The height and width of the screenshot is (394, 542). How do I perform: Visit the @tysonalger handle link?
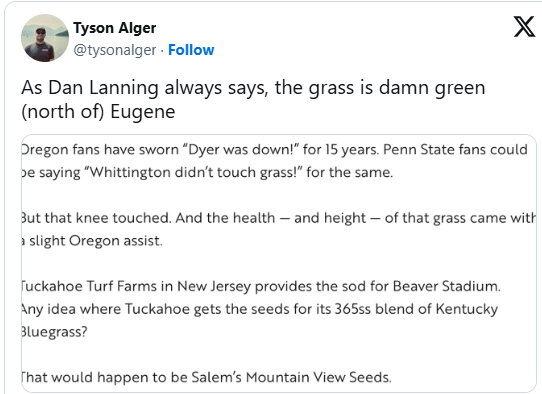coord(115,50)
